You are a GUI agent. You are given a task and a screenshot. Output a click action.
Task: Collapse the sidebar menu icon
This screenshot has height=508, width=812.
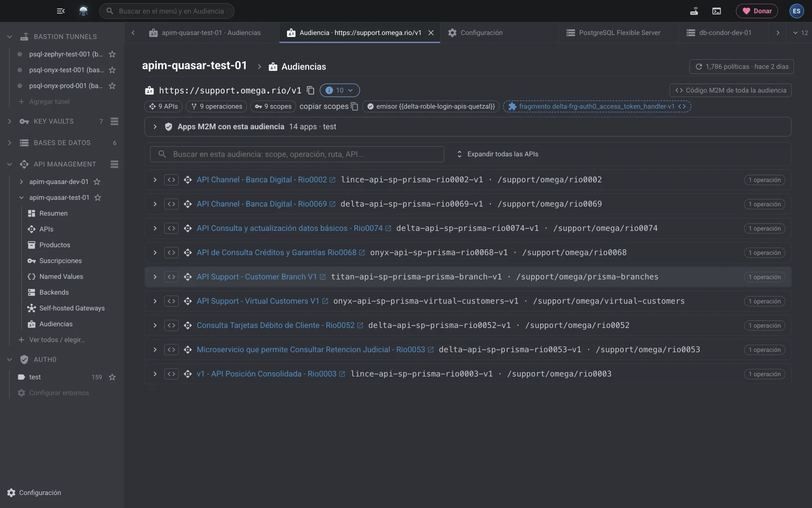click(x=60, y=11)
